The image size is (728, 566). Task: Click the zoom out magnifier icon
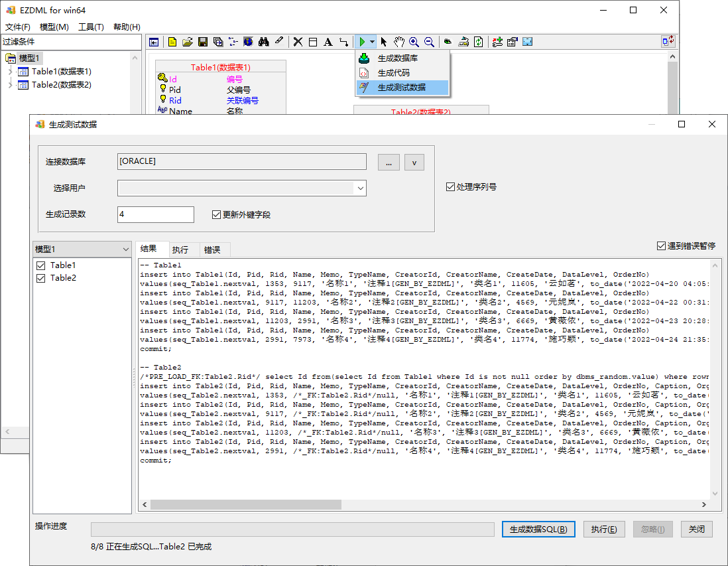[430, 42]
